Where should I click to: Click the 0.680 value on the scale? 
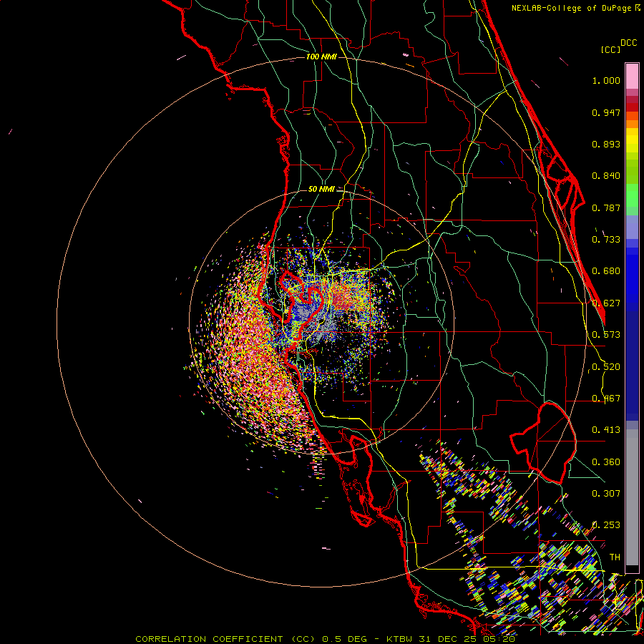(606, 271)
